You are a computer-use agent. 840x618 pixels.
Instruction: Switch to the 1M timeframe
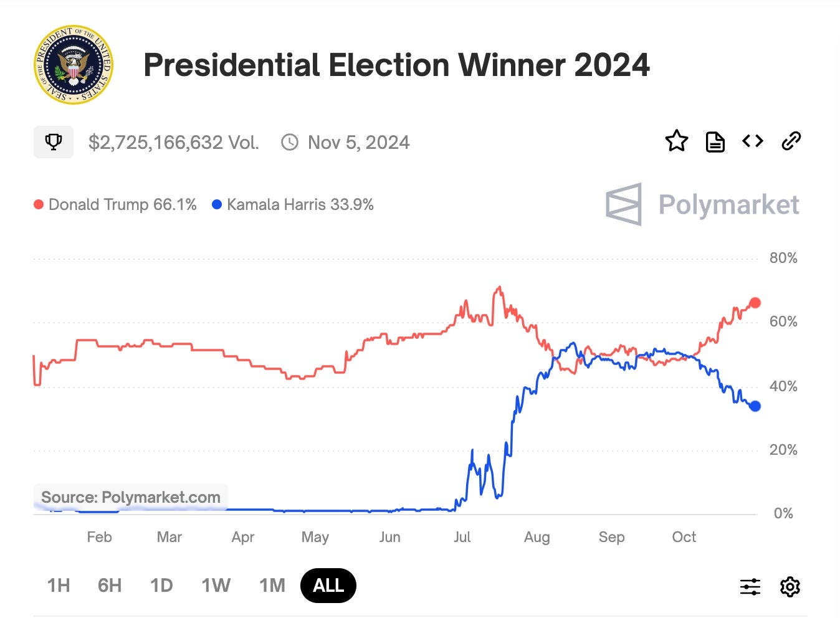click(x=272, y=585)
